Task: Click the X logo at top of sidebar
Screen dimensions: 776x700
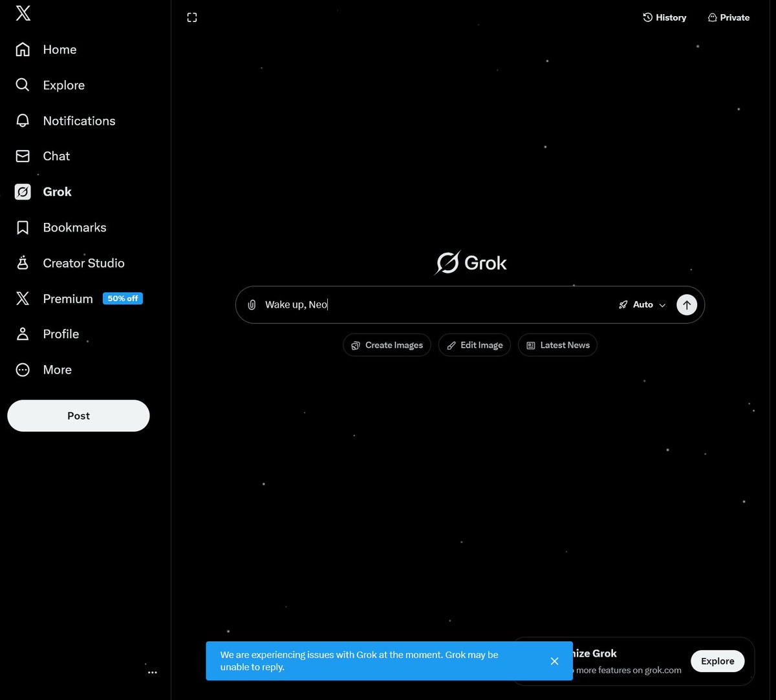Action: pyautogui.click(x=23, y=14)
